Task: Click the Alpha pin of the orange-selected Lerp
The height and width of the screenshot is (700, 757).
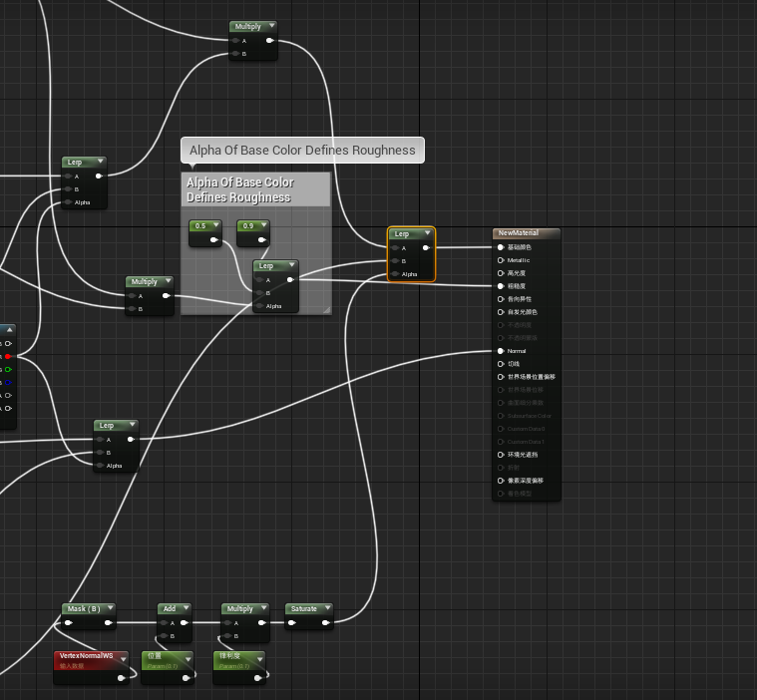Action: pyautogui.click(x=395, y=274)
